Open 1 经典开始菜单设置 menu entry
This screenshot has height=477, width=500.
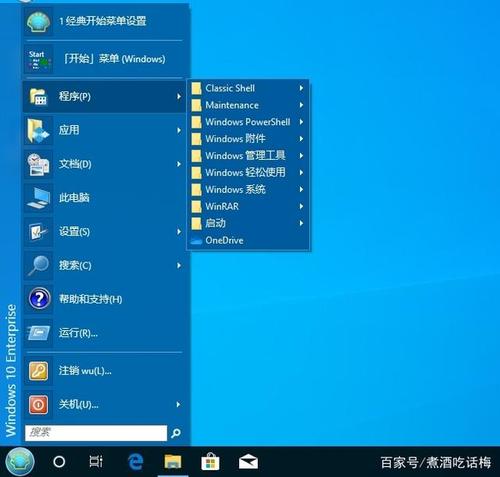pos(104,22)
